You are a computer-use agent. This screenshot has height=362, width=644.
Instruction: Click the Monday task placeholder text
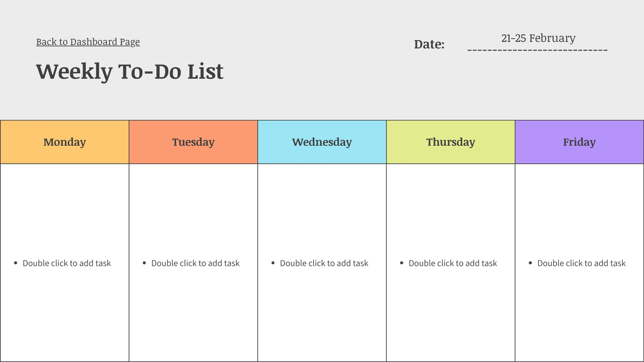coord(67,263)
